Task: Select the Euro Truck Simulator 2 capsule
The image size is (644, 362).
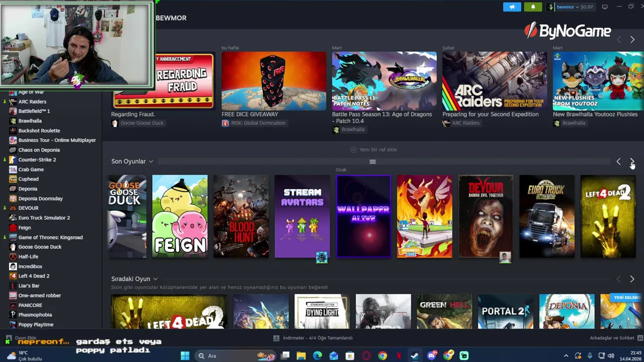Action: (547, 216)
